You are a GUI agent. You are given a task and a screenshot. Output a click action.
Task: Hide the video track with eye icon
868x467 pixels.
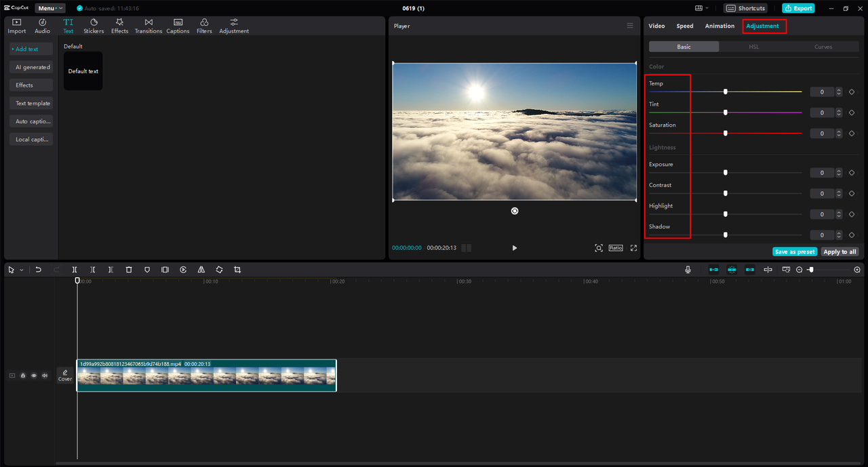tap(34, 375)
